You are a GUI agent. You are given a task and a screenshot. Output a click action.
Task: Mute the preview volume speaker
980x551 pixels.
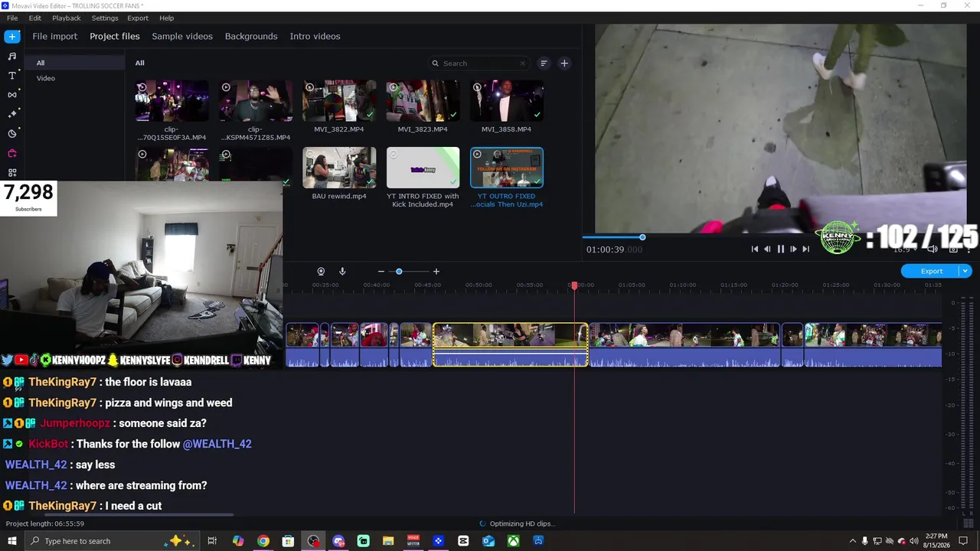pos(933,249)
